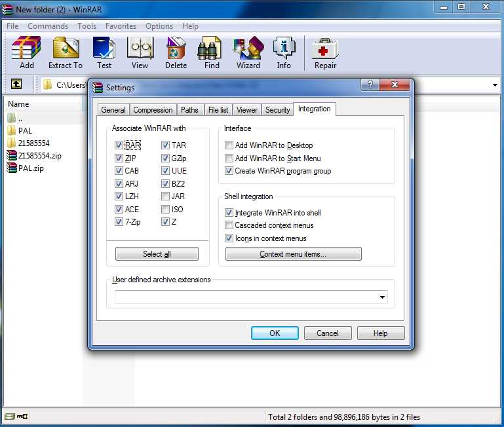Go up one folder level arrow icon
This screenshot has height=427, width=504.
pos(16,84)
